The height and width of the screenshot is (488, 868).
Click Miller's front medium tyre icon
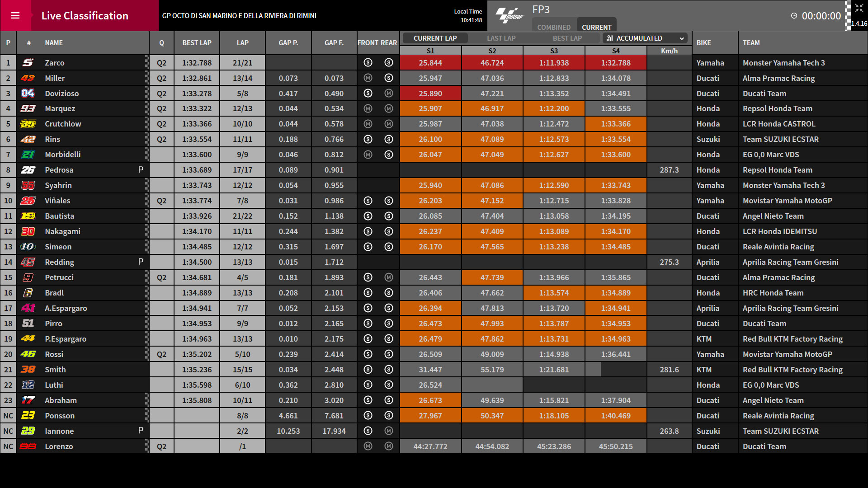pyautogui.click(x=368, y=78)
